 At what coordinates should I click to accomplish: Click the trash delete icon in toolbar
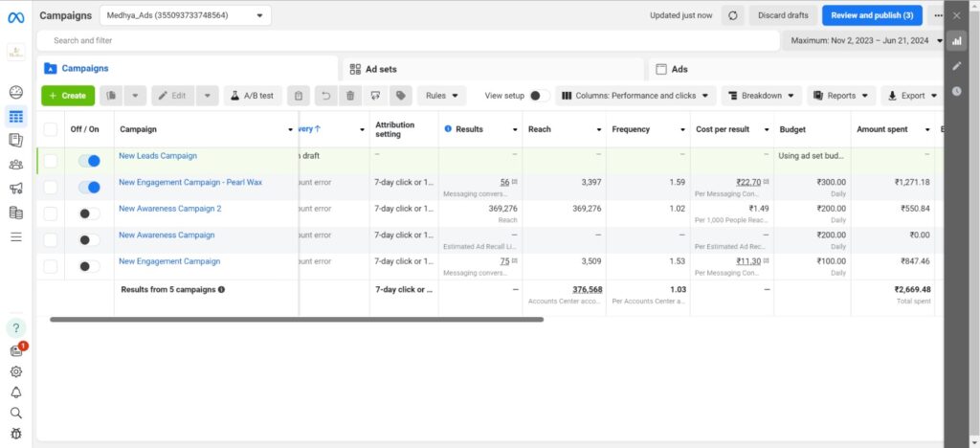point(350,96)
